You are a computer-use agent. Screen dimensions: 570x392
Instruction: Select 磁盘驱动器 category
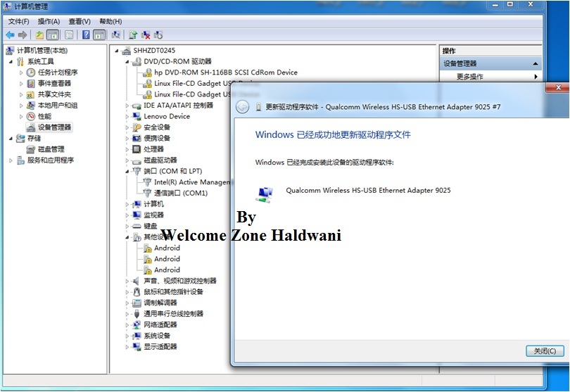(160, 160)
